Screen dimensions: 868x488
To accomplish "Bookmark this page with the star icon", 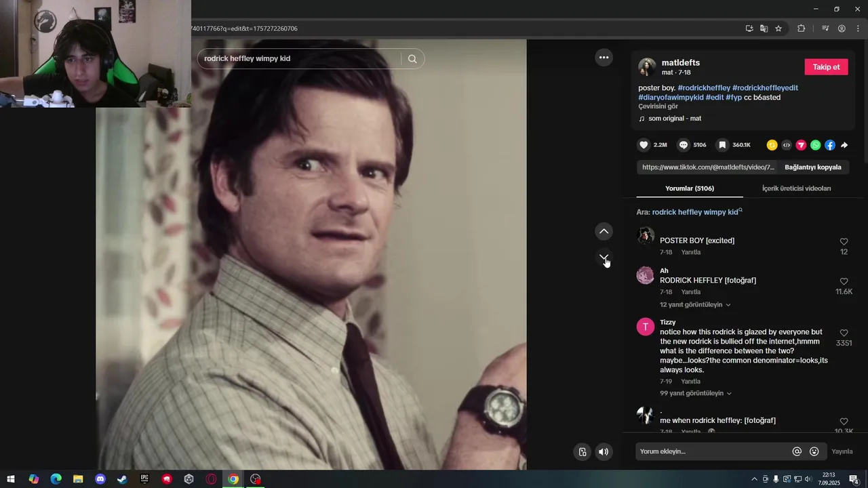I will click(778, 28).
